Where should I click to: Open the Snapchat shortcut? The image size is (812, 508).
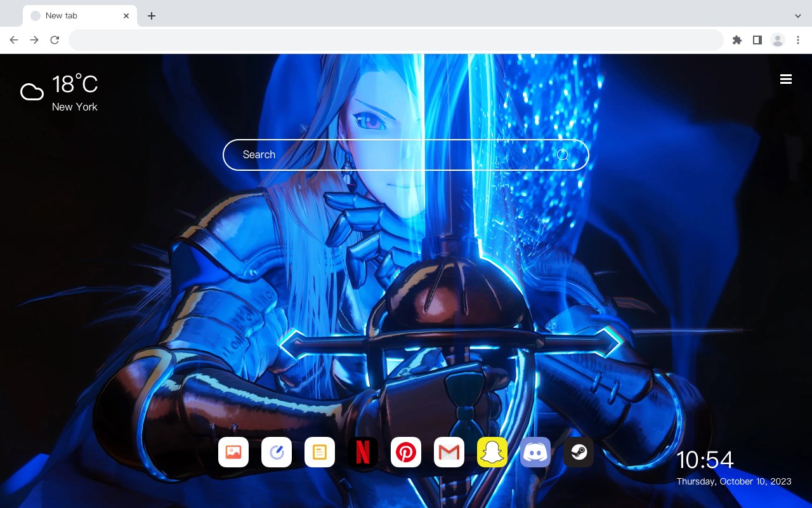click(492, 452)
